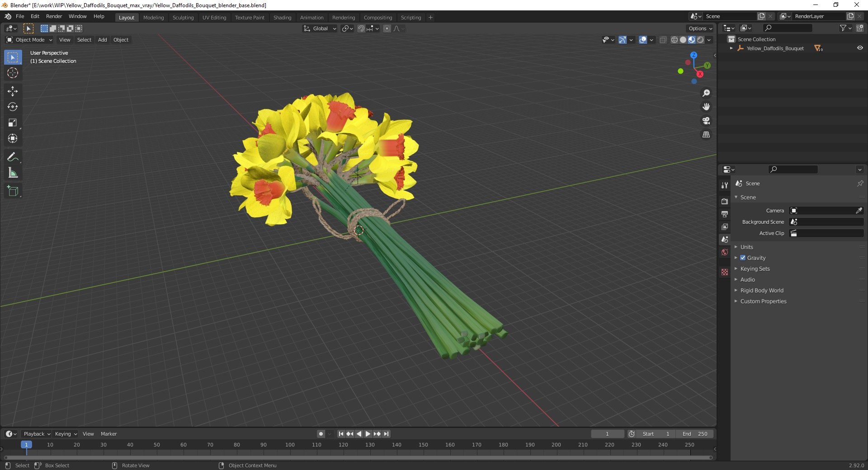Click the viewport zoom magnifier icon
868x470 pixels.
(706, 93)
